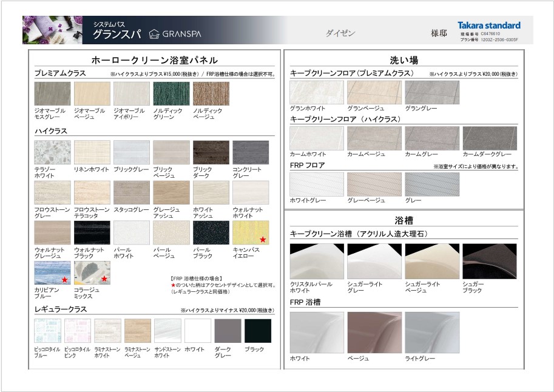Pick the ジオマーブル アイボリー panel swatch

[x=132, y=93]
